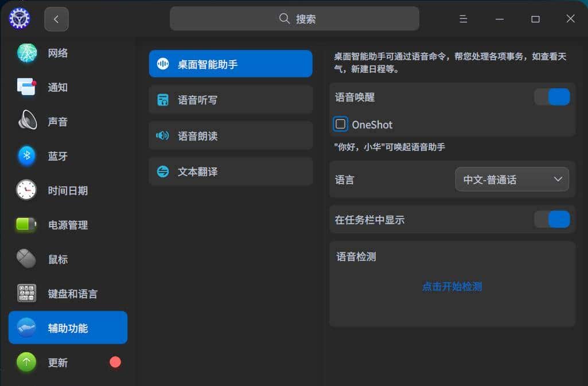This screenshot has width=588, height=386.
Task: Select the 文本翻译 panel item
Action: click(230, 171)
